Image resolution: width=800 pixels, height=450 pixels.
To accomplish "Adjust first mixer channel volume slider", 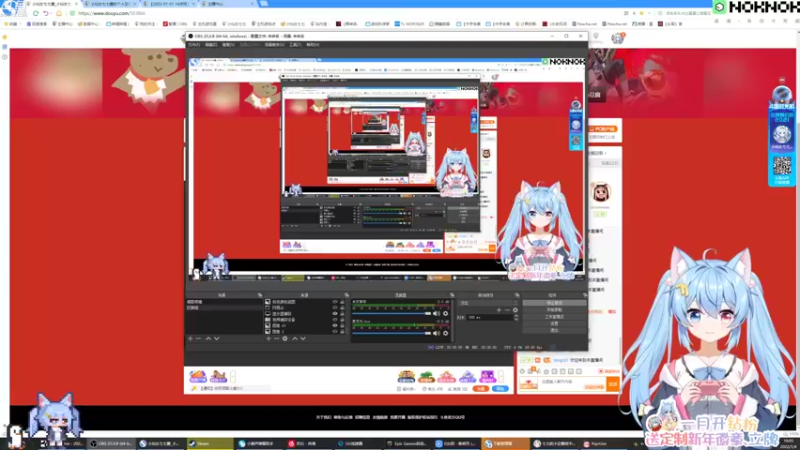I will click(x=392, y=314).
